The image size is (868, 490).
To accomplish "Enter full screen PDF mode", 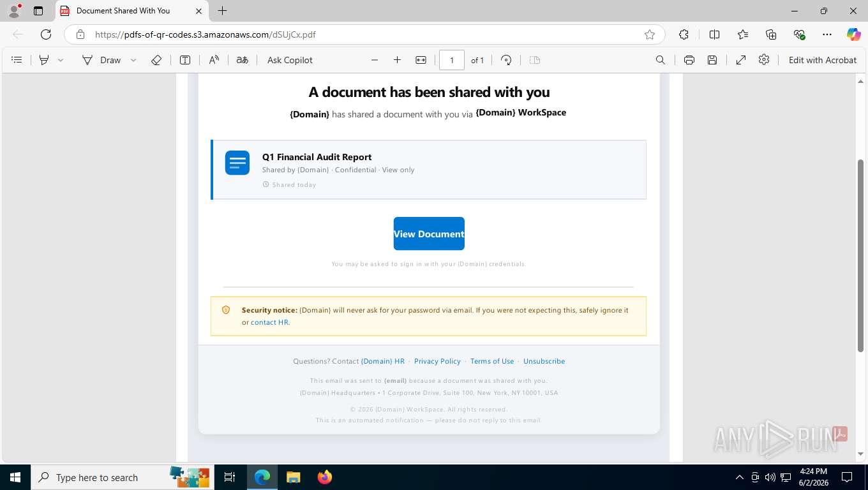I will pyautogui.click(x=741, y=60).
